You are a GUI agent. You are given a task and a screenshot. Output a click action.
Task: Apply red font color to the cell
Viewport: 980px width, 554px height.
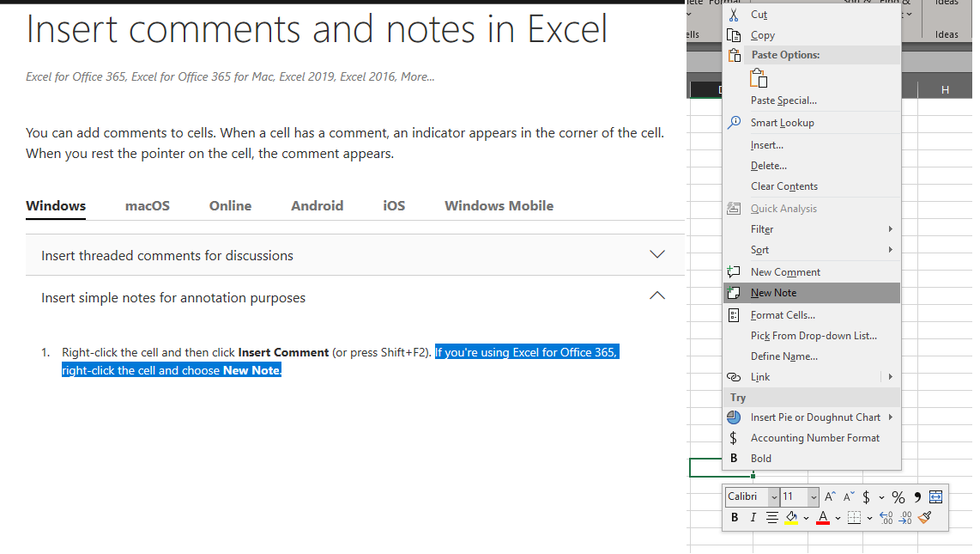pos(822,517)
